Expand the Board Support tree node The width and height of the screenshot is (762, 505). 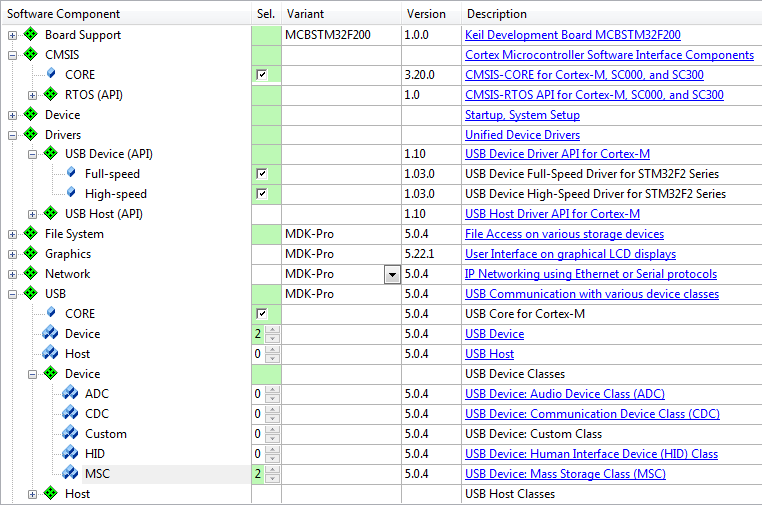(12, 35)
